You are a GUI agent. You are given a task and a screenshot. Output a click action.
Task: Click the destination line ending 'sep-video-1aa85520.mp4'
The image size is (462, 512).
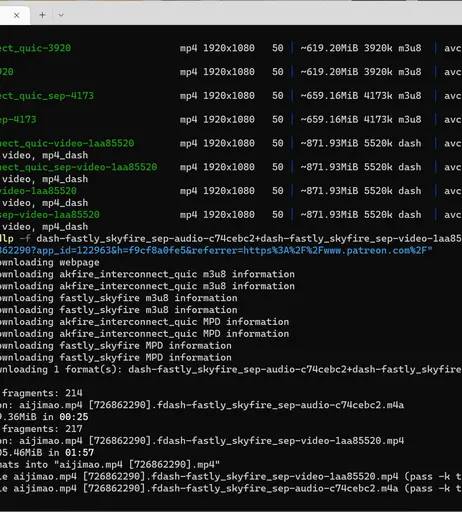coord(202,441)
